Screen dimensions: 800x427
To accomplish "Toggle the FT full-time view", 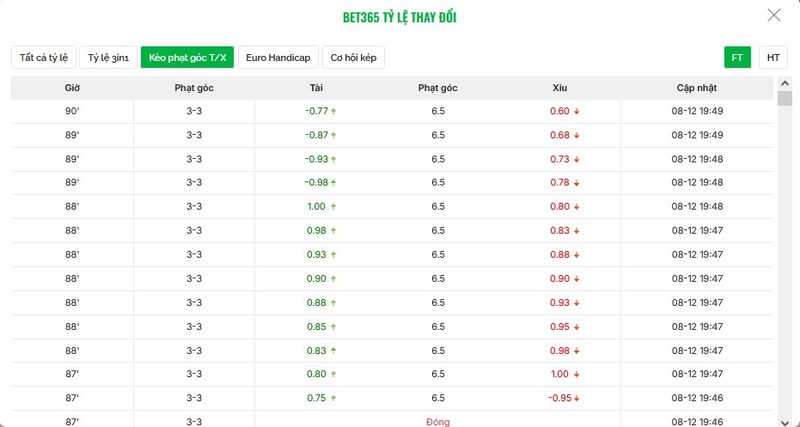I will [x=737, y=57].
